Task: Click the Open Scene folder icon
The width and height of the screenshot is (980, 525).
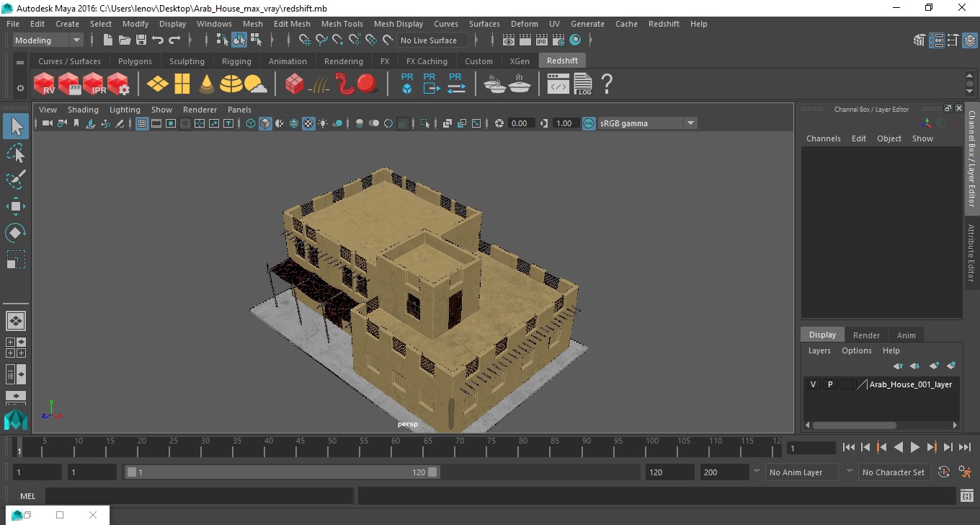Action: point(124,40)
